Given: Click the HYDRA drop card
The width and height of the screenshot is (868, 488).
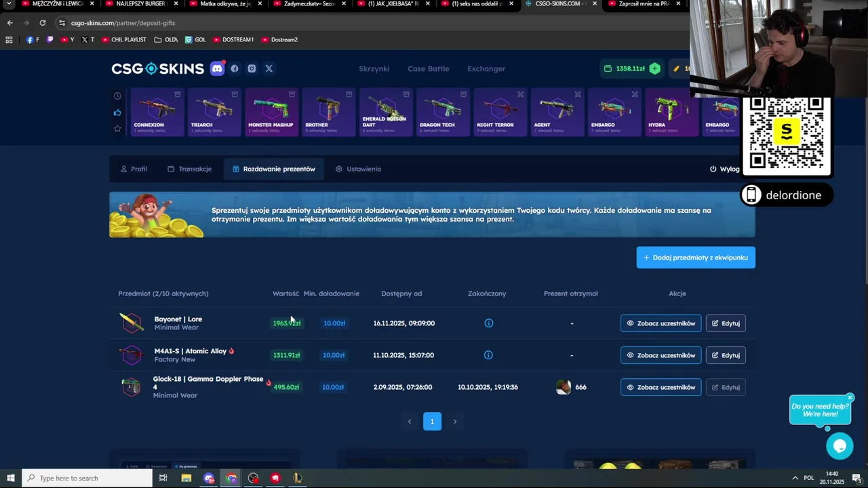Looking at the screenshot, I should [x=671, y=113].
